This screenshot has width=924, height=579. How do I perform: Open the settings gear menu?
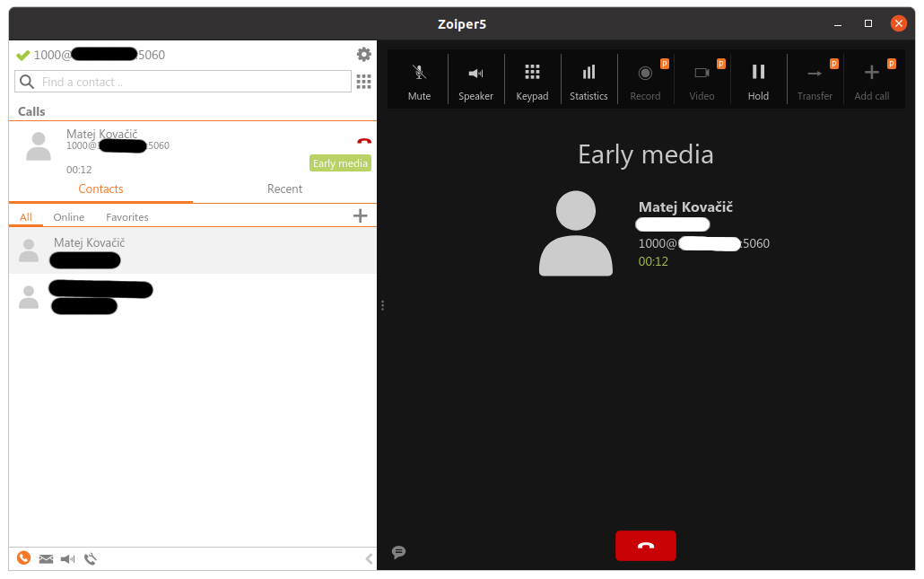[363, 54]
